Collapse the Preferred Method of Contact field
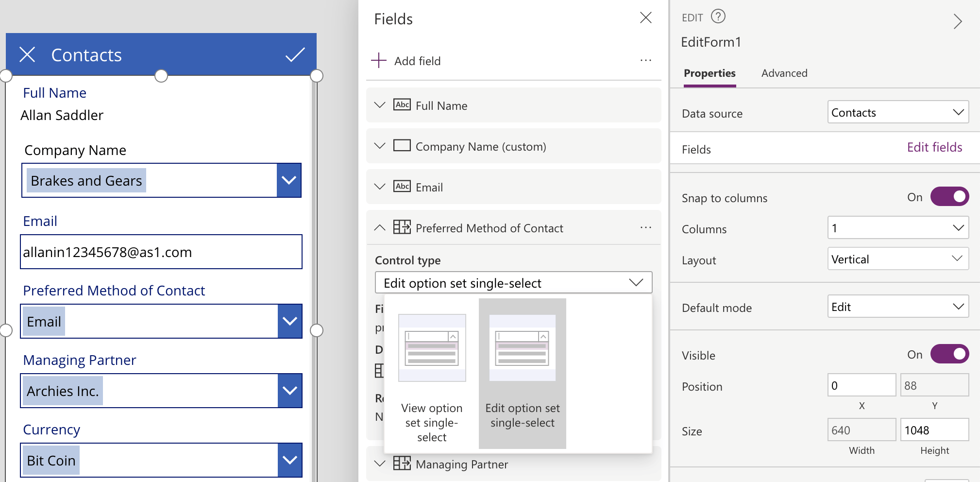Screen dimensions: 980x482 click(x=380, y=228)
